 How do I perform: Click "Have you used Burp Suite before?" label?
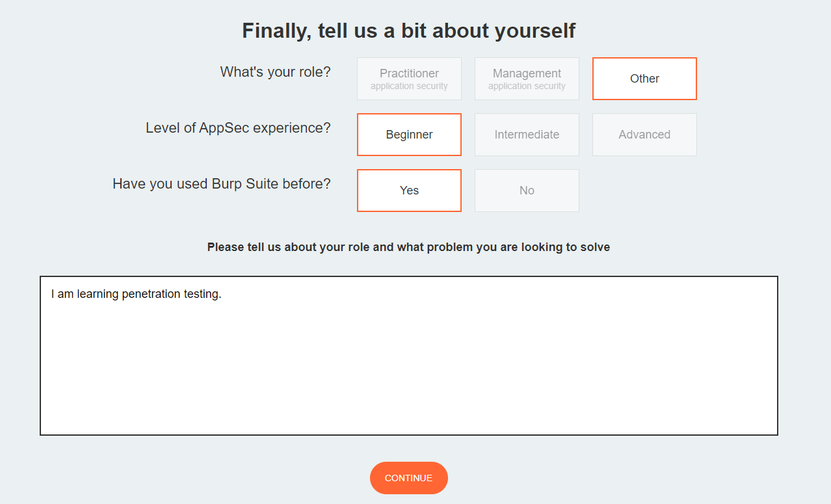pos(221,184)
